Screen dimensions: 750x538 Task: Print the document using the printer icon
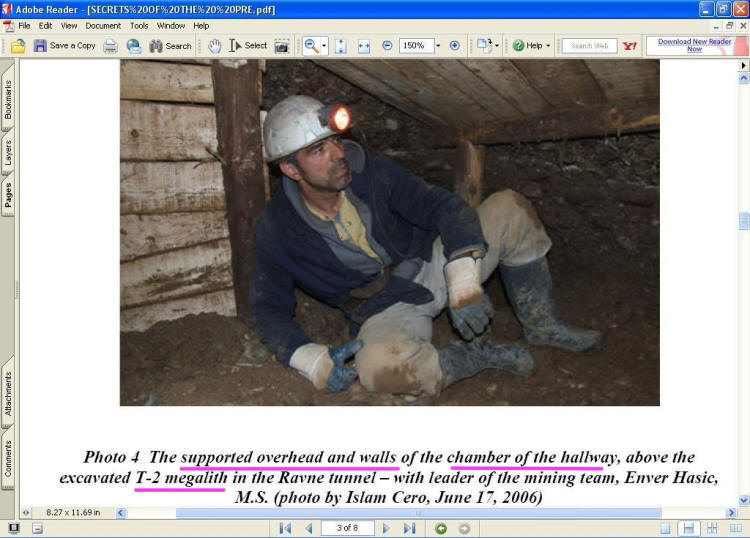pos(110,46)
